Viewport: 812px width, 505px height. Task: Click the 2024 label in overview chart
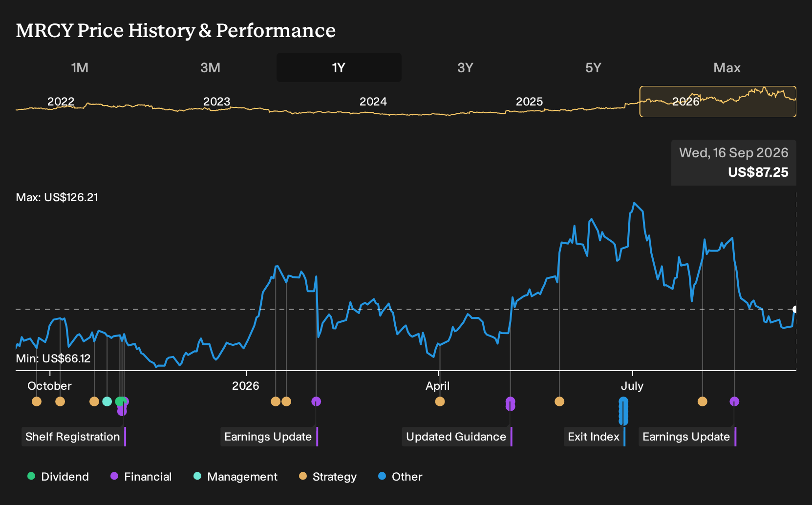[x=373, y=102]
